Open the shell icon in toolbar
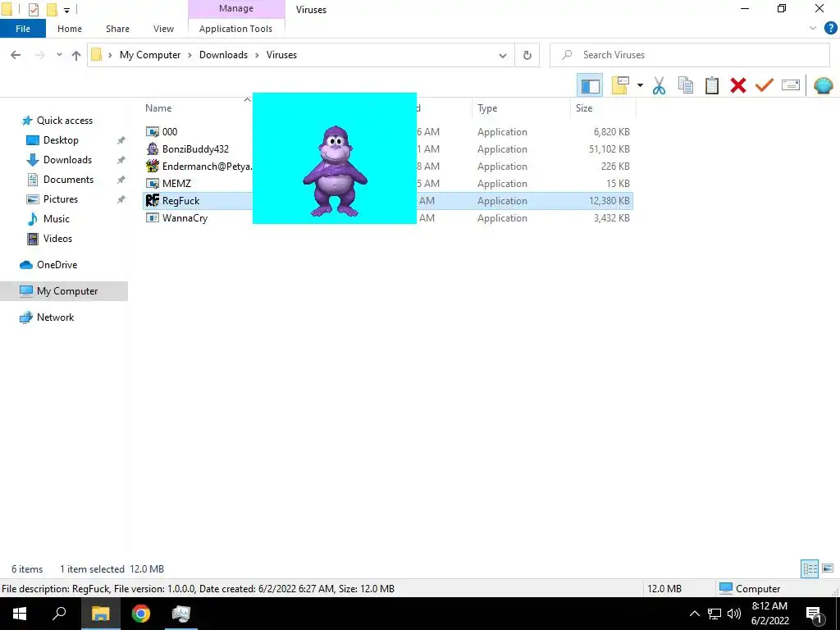This screenshot has height=630, width=840. tap(824, 85)
